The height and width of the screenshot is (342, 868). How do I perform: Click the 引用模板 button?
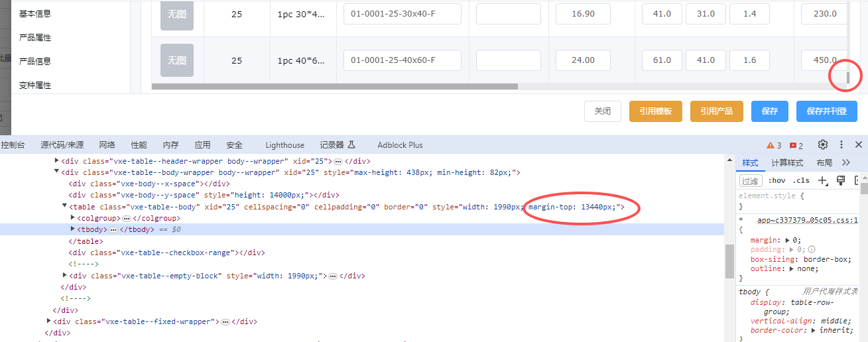point(656,111)
